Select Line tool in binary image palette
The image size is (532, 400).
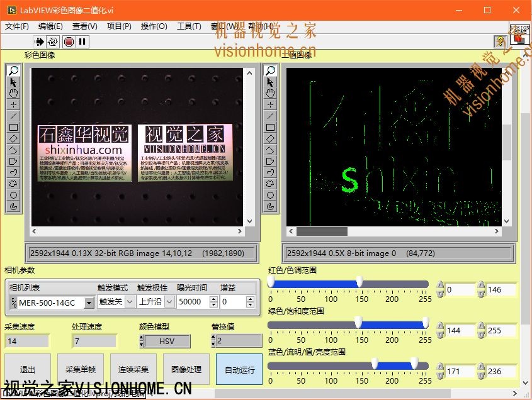click(x=271, y=116)
